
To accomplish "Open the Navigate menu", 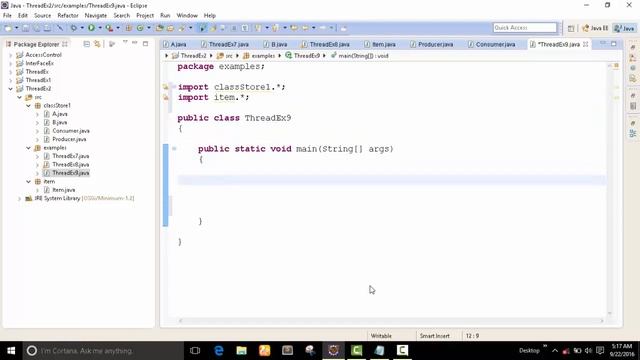I will tap(96, 16).
